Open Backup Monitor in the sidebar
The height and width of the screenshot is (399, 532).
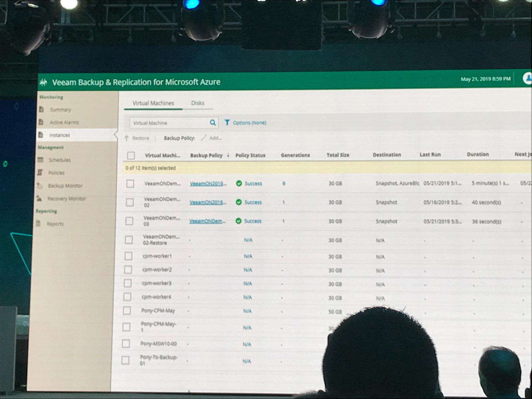coord(65,186)
